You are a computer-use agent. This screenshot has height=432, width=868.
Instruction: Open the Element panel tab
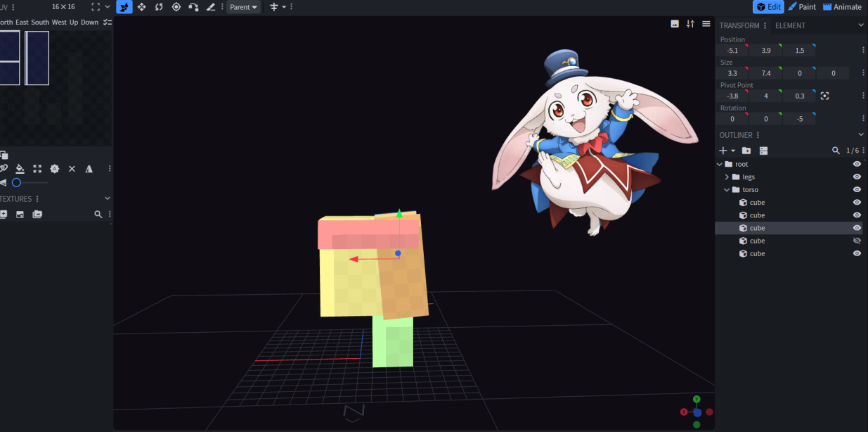790,25
